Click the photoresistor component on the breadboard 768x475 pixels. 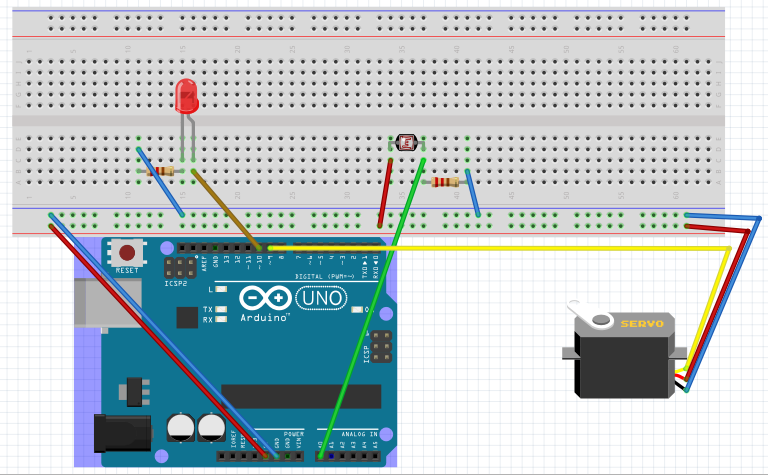[x=406, y=142]
